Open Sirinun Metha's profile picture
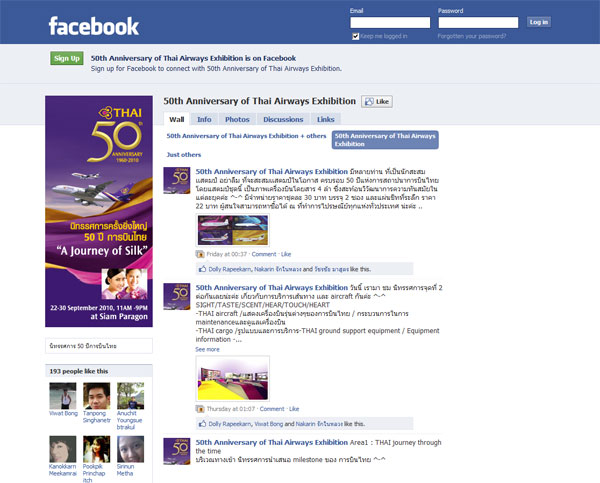Image resolution: width=600 pixels, height=483 pixels. coord(130,449)
